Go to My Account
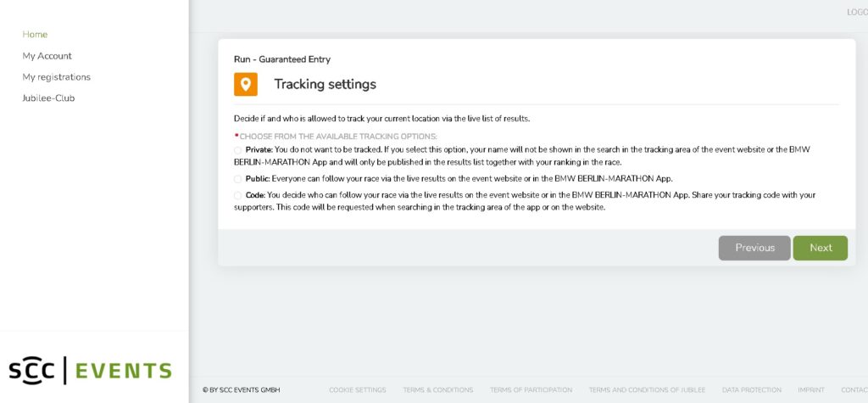The width and height of the screenshot is (868, 403). pos(47,56)
